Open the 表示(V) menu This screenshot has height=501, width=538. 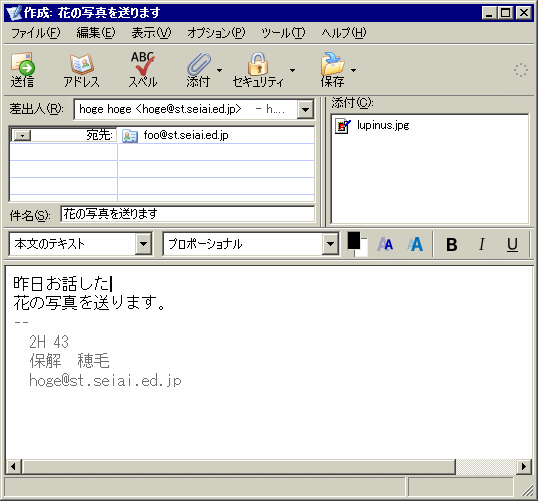click(151, 33)
